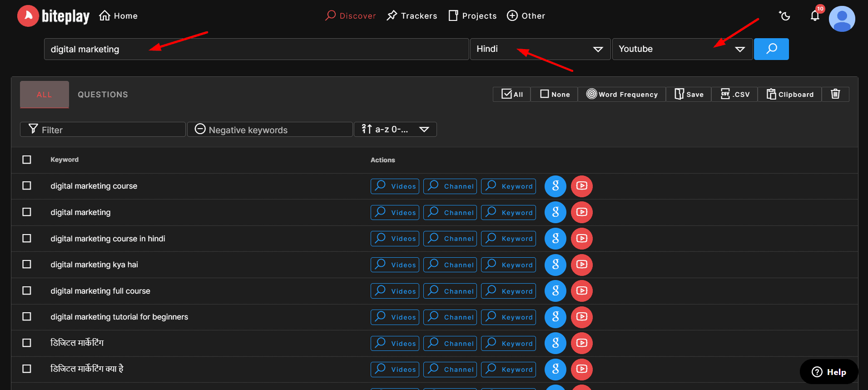Toggle dark mode moon icon
The height and width of the screenshot is (390, 868).
(x=784, y=16)
